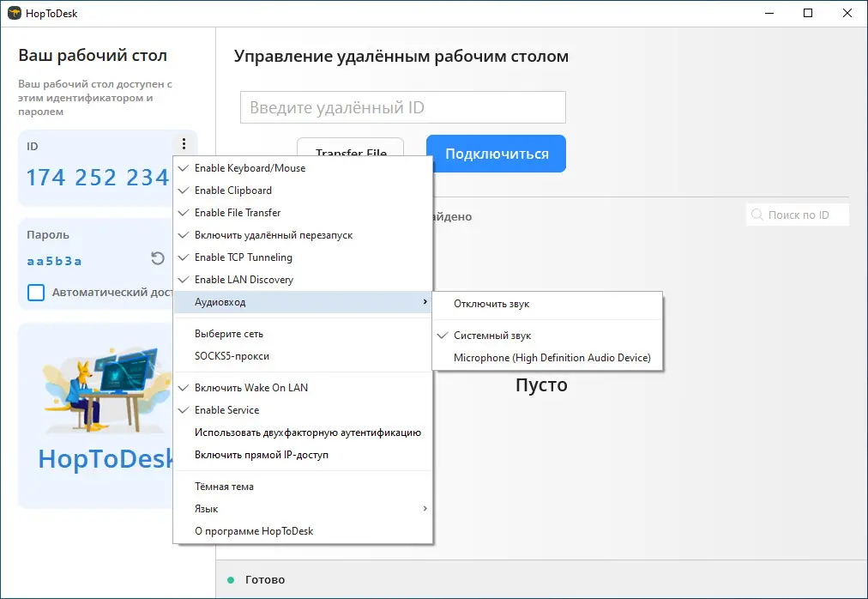Open О программе HopToDesk
Image resolution: width=868 pixels, height=599 pixels.
(303, 531)
